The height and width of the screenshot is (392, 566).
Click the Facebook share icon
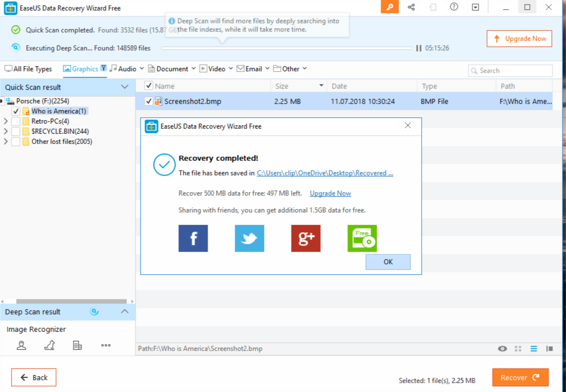(x=193, y=238)
